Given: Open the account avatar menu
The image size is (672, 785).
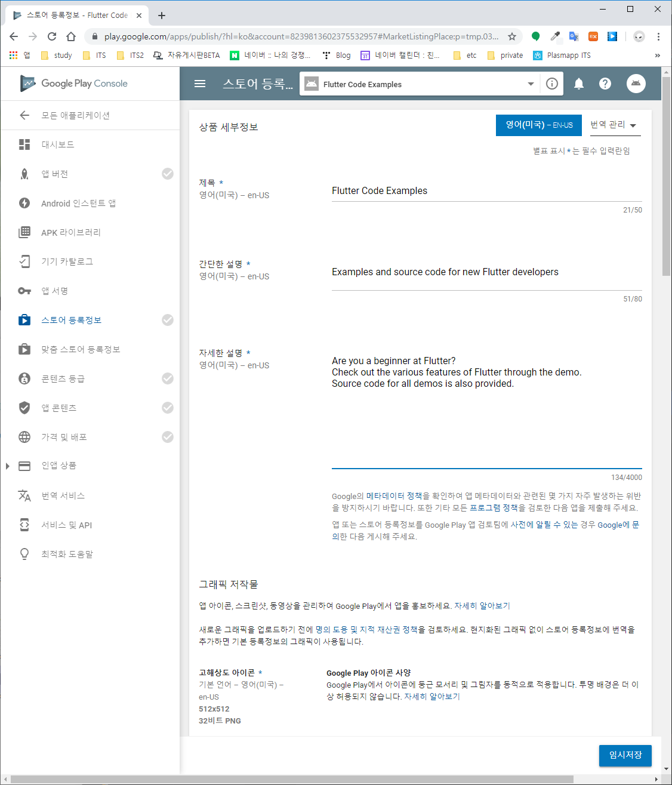Looking at the screenshot, I should 636,84.
